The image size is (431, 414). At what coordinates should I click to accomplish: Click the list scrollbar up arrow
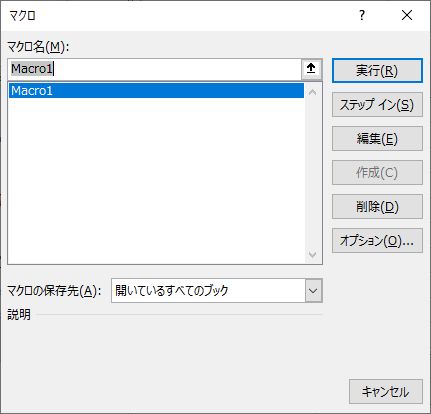pos(312,92)
